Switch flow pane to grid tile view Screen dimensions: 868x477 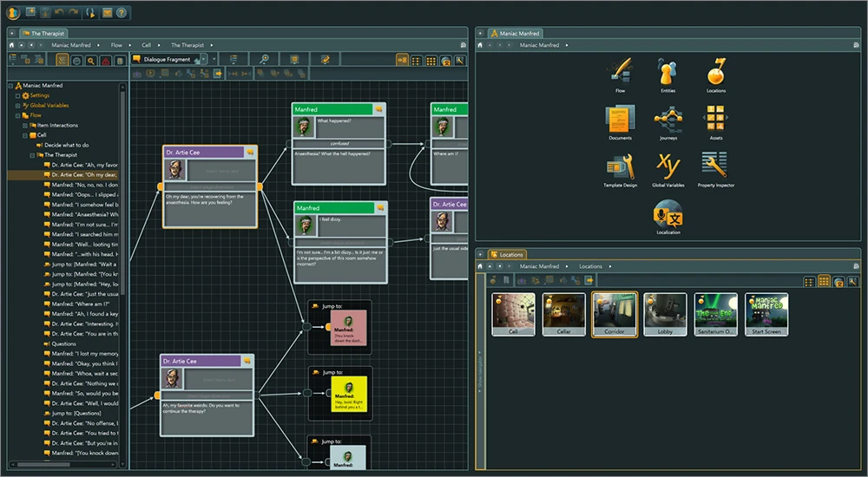point(431,60)
